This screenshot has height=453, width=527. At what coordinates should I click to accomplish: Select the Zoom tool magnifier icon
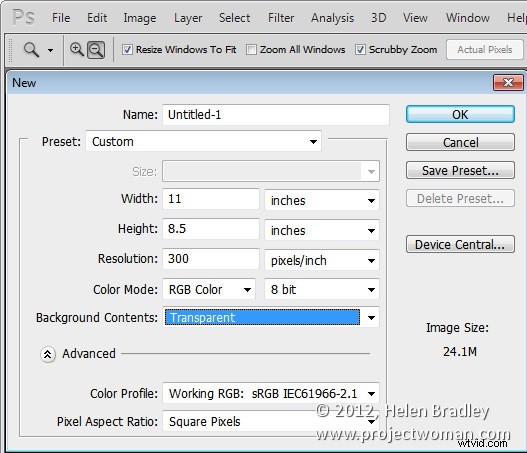[x=31, y=50]
